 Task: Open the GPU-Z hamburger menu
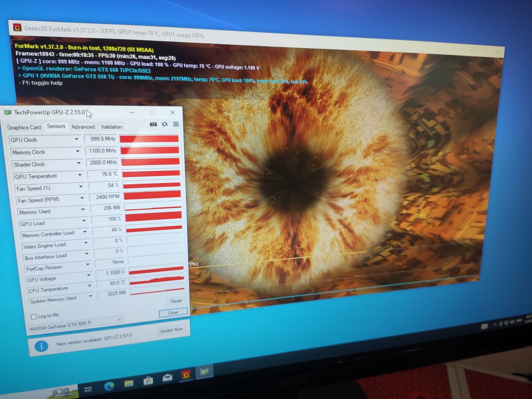tap(176, 124)
